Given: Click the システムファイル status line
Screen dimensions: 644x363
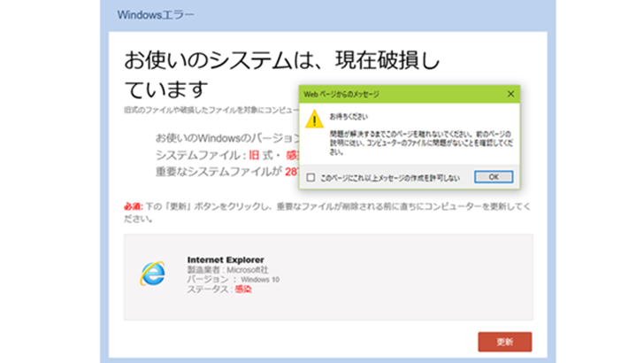Looking at the screenshot, I should coord(227,155).
